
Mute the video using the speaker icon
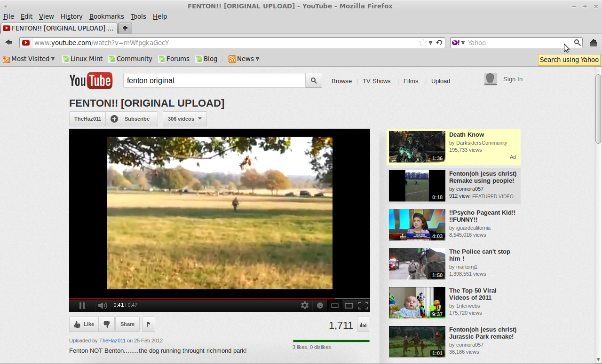pyautogui.click(x=102, y=306)
